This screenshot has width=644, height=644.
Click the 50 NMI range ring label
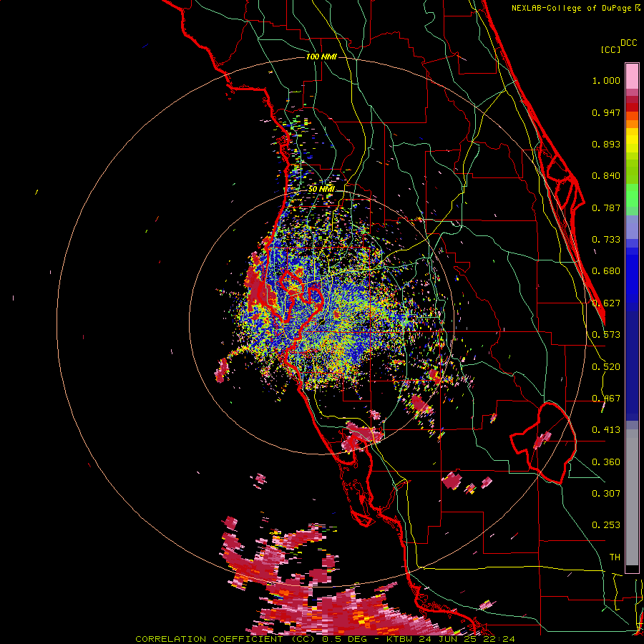coord(321,189)
